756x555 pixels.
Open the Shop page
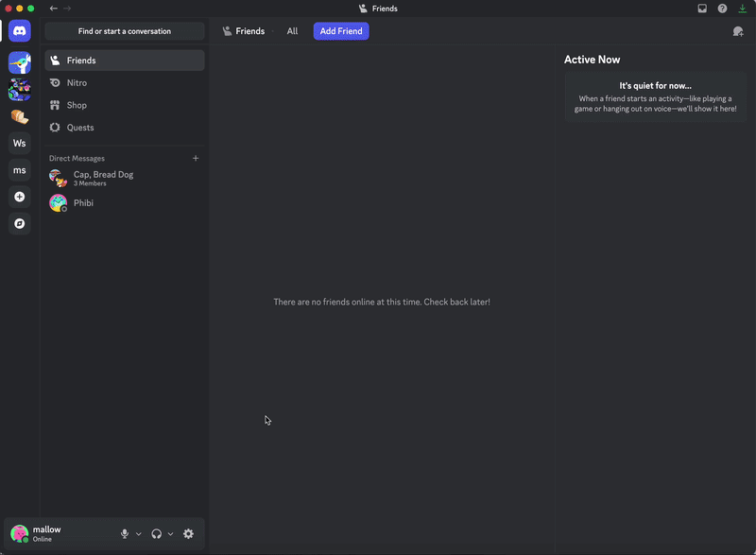[x=125, y=105]
